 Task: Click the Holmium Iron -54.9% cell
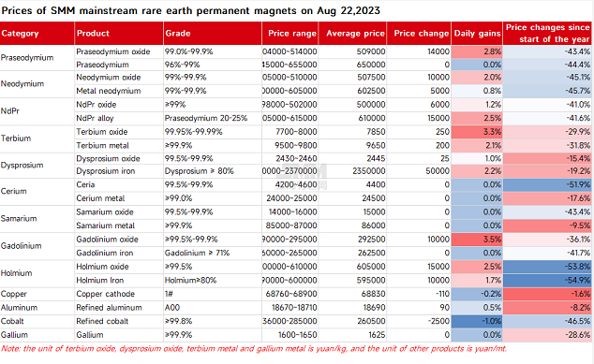pos(548,281)
